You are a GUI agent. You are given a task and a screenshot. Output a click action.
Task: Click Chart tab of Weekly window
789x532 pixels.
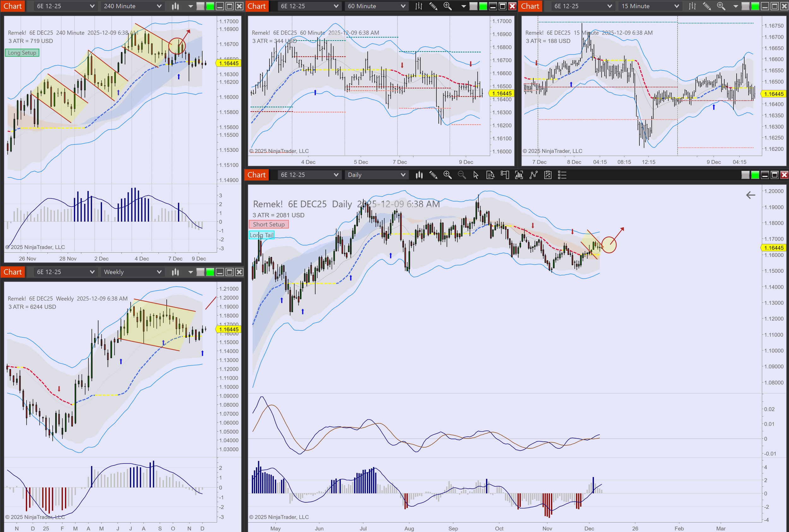tap(13, 272)
